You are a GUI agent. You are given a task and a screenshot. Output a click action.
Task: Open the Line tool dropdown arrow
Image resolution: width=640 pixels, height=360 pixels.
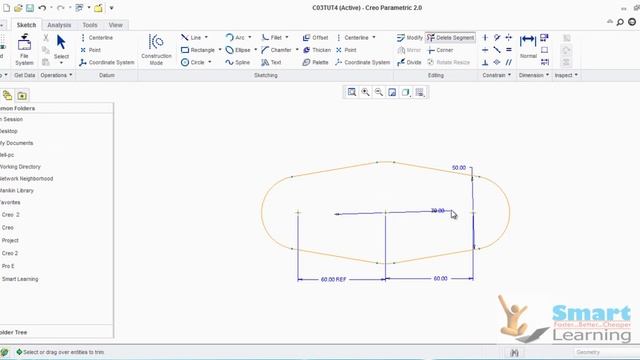[x=206, y=37]
